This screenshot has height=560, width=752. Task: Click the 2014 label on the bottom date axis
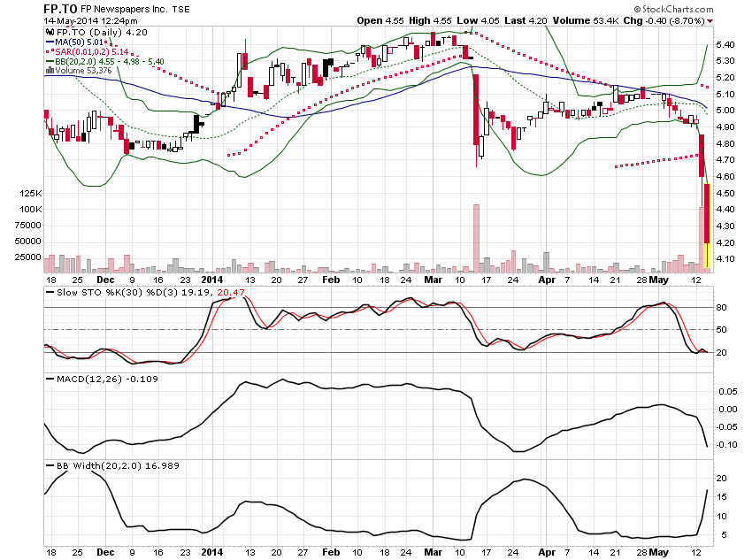coord(212,552)
